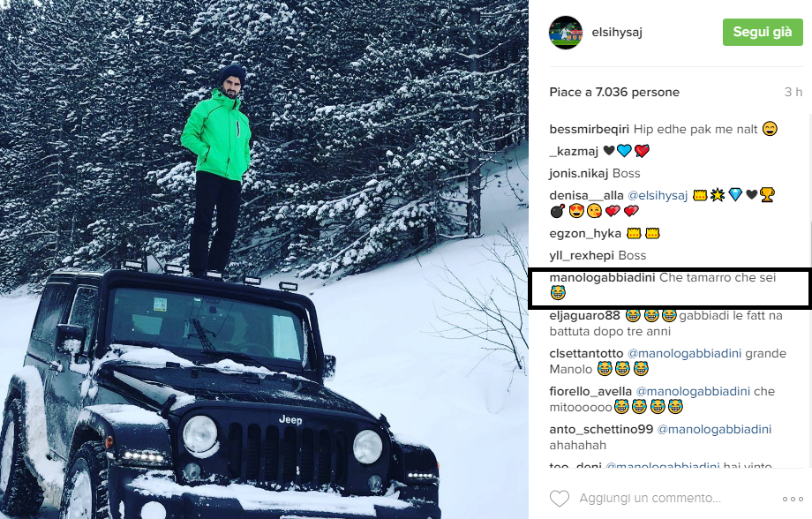Click the jonis.nikaj username

tap(579, 173)
